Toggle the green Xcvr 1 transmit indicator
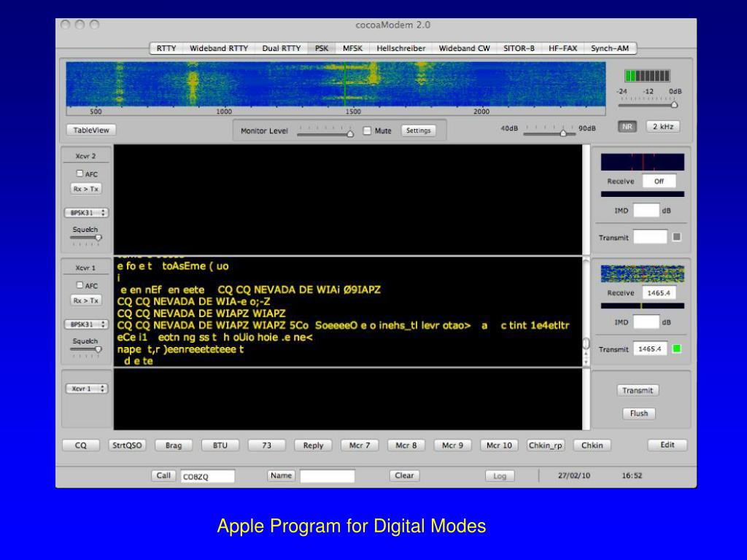The image size is (747, 560). (x=676, y=349)
